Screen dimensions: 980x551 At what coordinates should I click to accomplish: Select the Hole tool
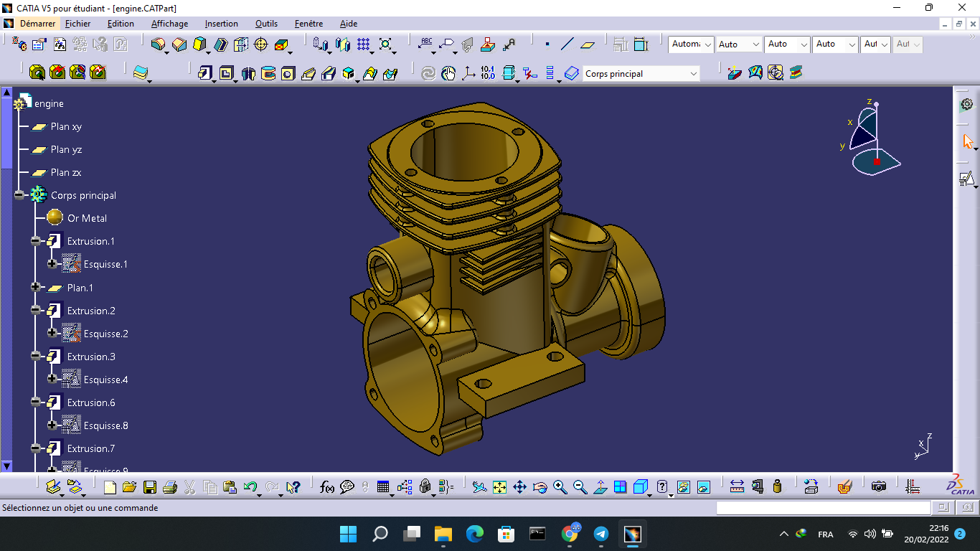[x=288, y=73]
